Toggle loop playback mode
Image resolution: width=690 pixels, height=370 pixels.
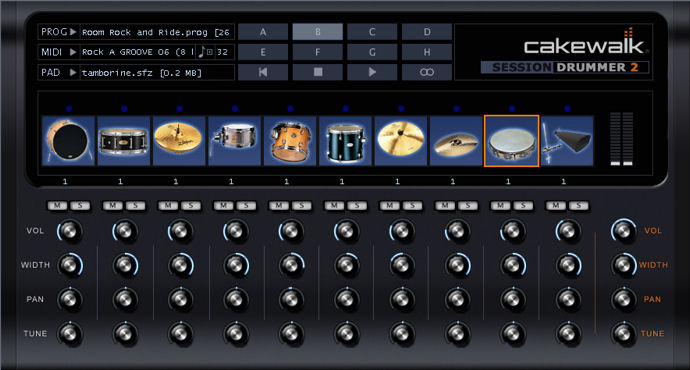coord(427,72)
